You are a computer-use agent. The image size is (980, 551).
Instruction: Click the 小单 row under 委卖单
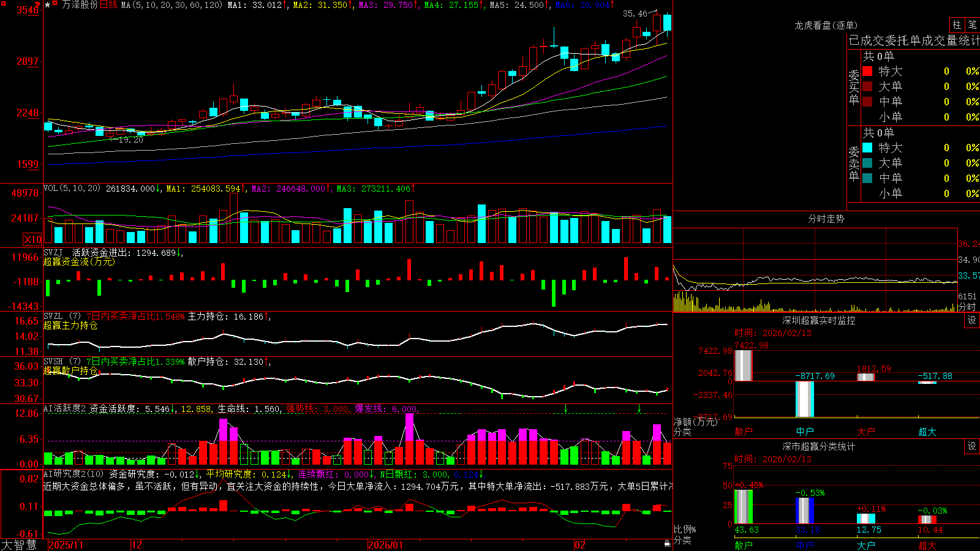coord(921,193)
